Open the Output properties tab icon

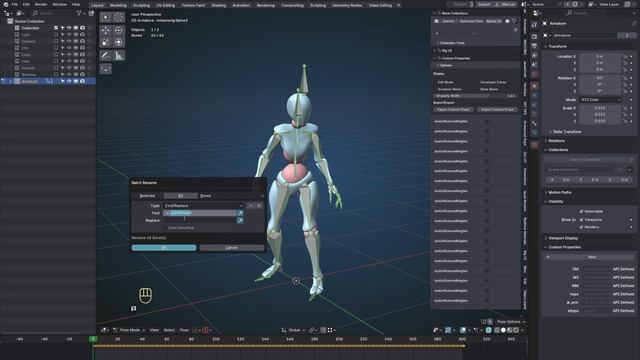coord(534,46)
